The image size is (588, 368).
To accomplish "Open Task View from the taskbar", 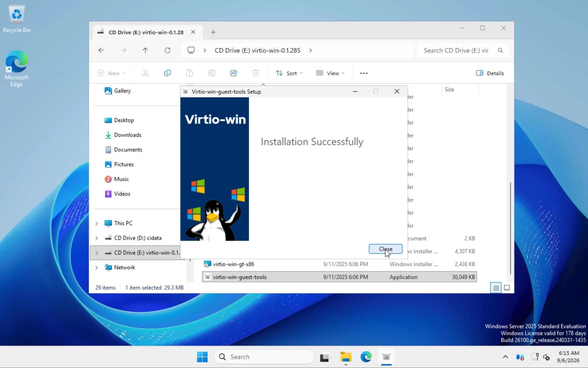I will coord(325,357).
